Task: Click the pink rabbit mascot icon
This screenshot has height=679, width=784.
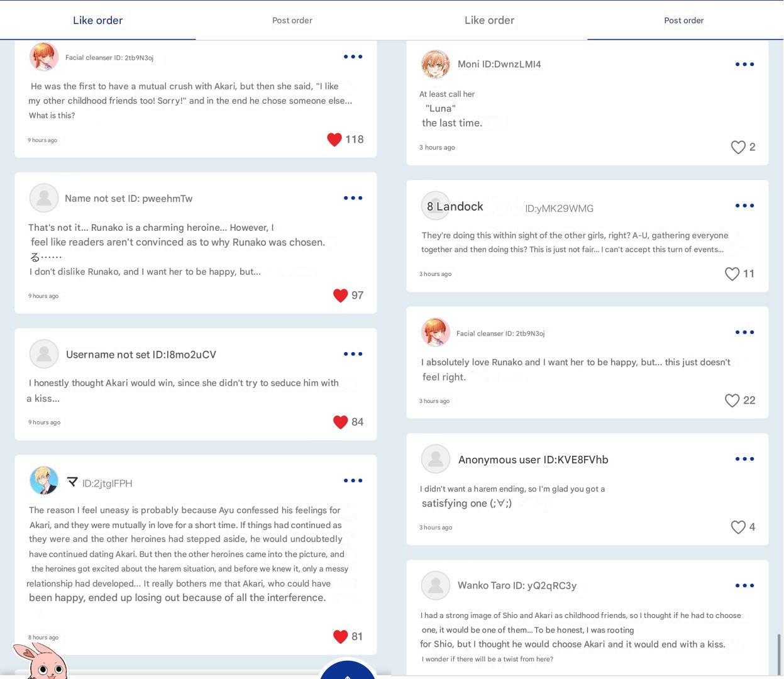Action: click(x=40, y=662)
